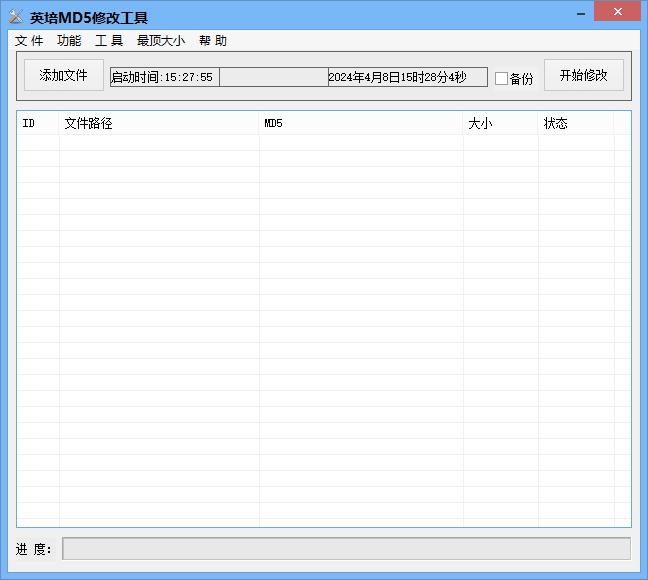The width and height of the screenshot is (648, 580).
Task: Enable the 备份 backup checkbox
Action: (x=501, y=78)
